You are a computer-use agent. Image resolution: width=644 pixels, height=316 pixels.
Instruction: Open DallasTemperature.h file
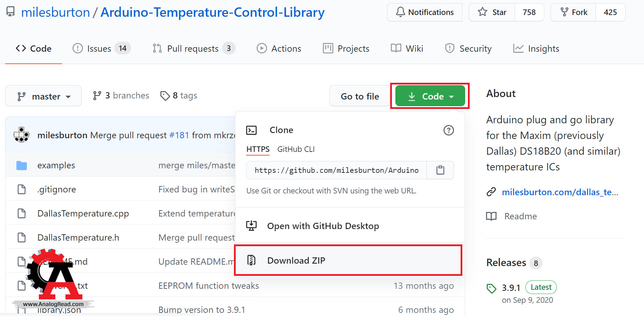78,237
